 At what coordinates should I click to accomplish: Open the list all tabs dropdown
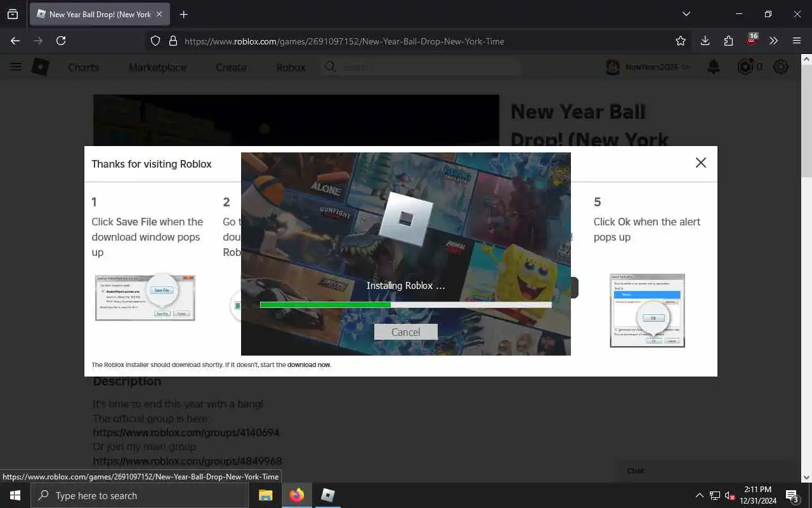[x=686, y=14]
